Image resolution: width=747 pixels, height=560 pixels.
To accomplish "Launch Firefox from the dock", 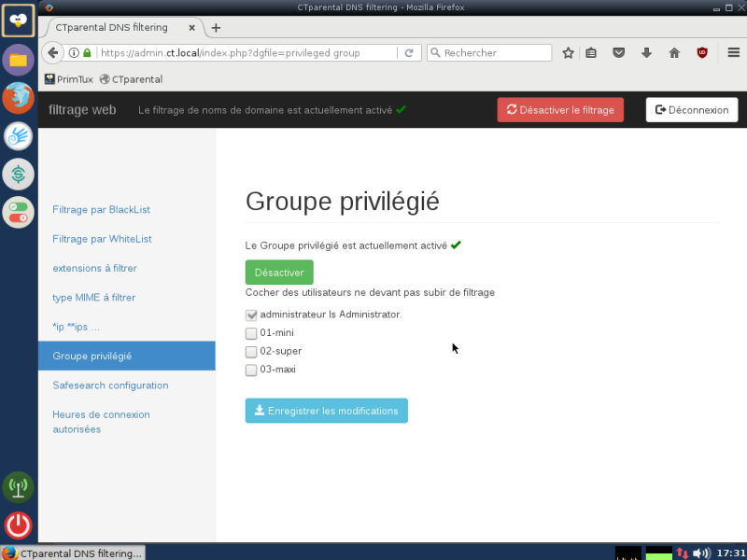I will (x=18, y=98).
